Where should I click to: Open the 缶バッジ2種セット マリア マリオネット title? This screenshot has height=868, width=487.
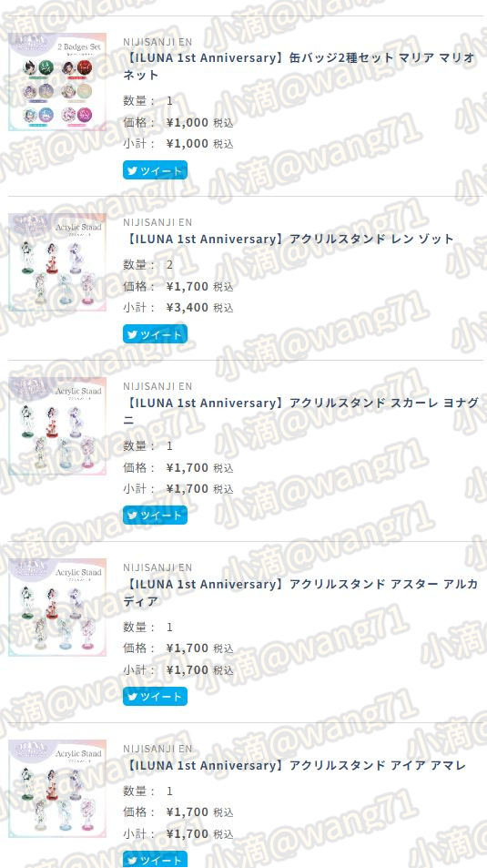click(299, 66)
